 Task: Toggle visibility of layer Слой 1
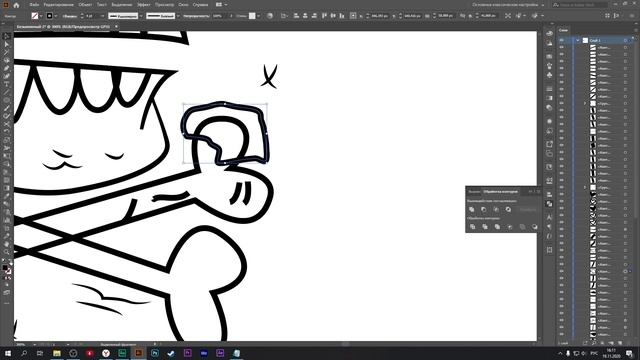click(562, 40)
